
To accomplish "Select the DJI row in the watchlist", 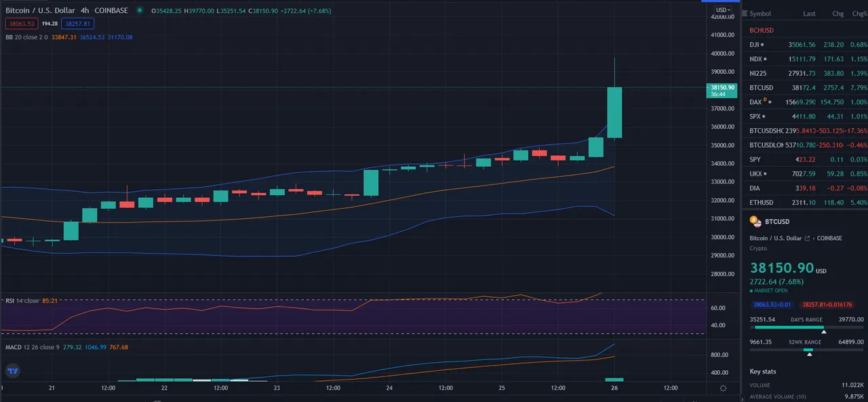I will (806, 45).
